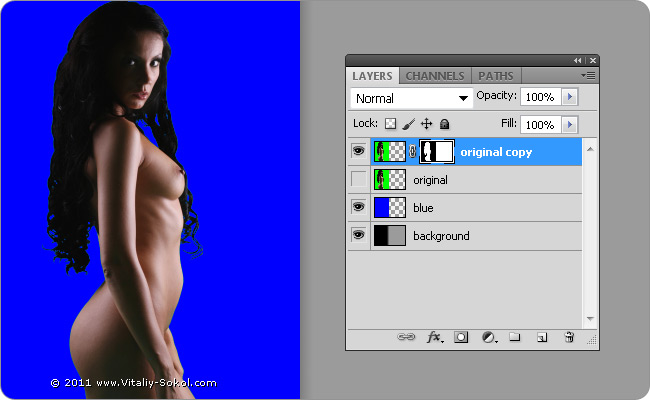Image resolution: width=650 pixels, height=400 pixels.
Task: Click the add layer mask icon
Action: pyautogui.click(x=461, y=337)
